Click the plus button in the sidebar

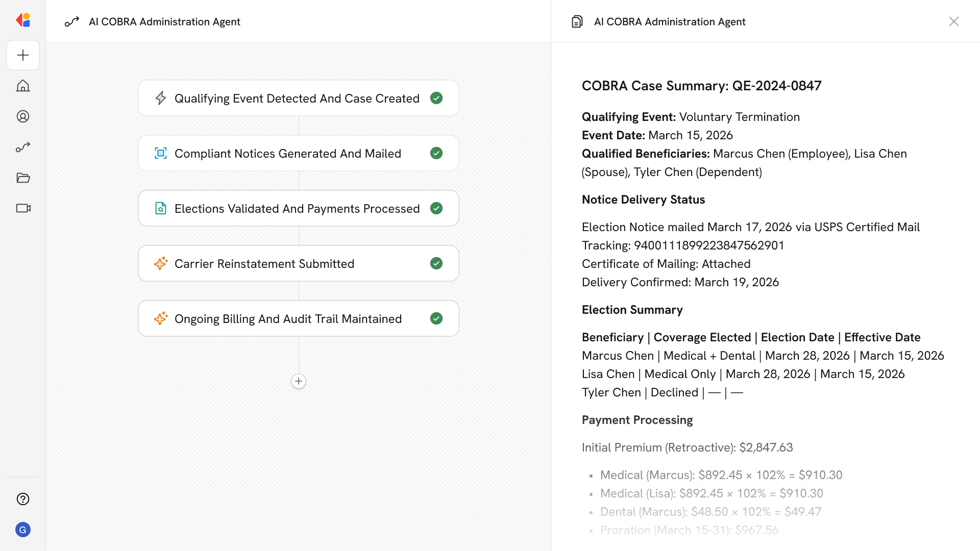[x=23, y=55]
